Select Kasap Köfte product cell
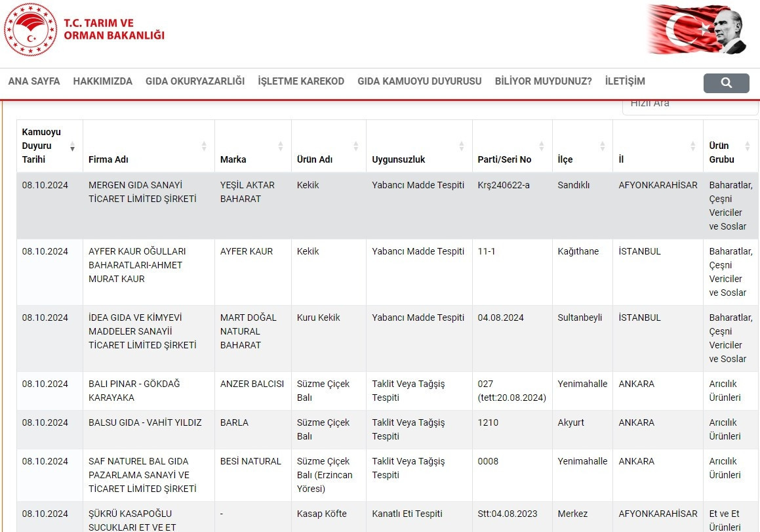The height and width of the screenshot is (532, 760). (x=329, y=517)
